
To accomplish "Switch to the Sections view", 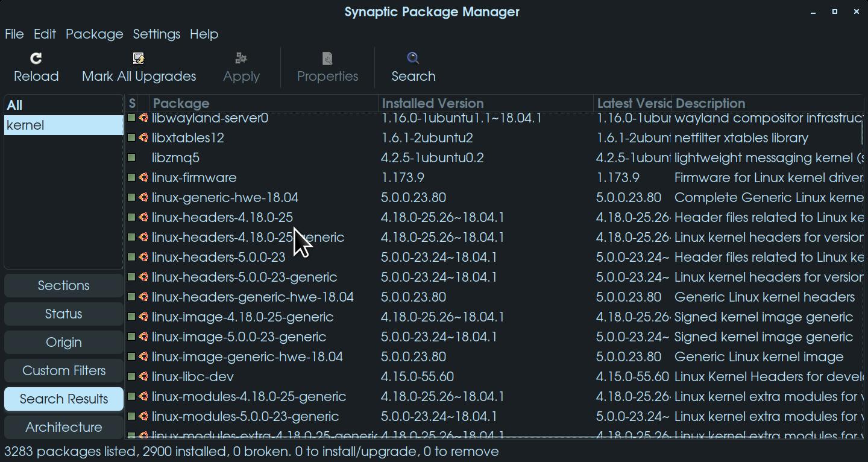I will click(x=64, y=286).
